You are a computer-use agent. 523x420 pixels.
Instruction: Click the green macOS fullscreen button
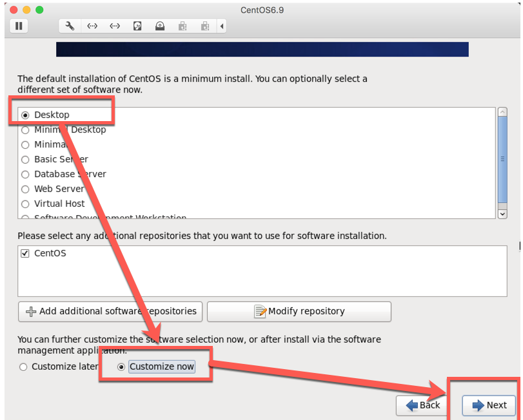(39, 10)
